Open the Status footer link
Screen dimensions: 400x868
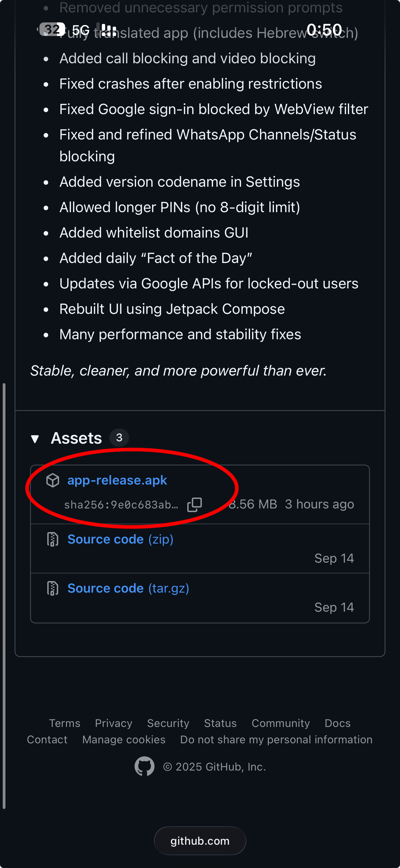coord(220,723)
